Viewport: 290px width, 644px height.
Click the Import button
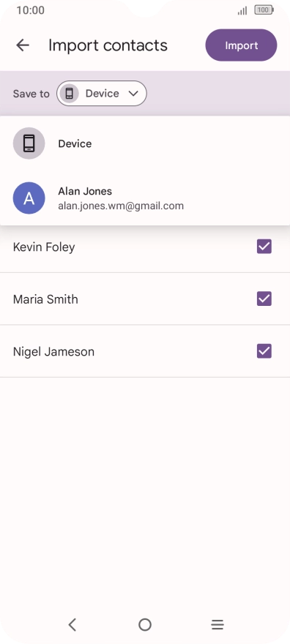[241, 45]
